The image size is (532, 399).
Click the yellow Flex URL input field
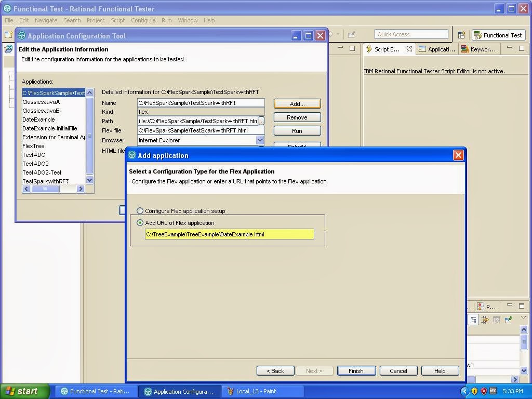click(x=229, y=234)
